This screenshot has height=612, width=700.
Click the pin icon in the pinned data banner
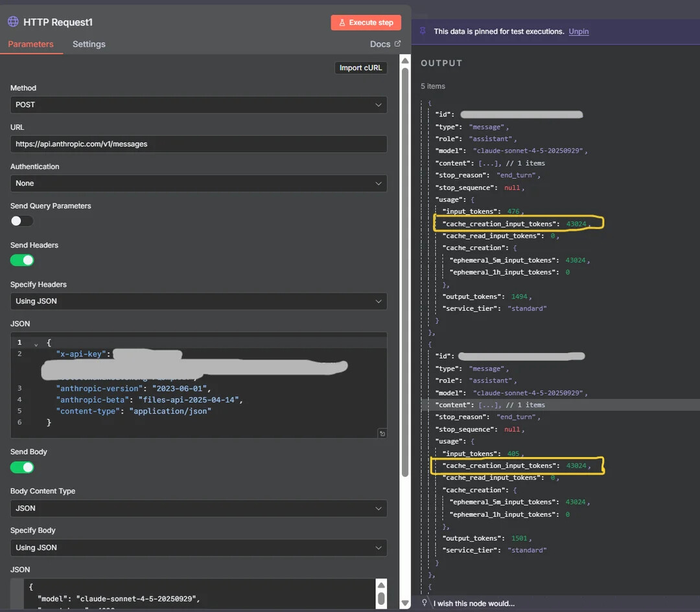423,31
